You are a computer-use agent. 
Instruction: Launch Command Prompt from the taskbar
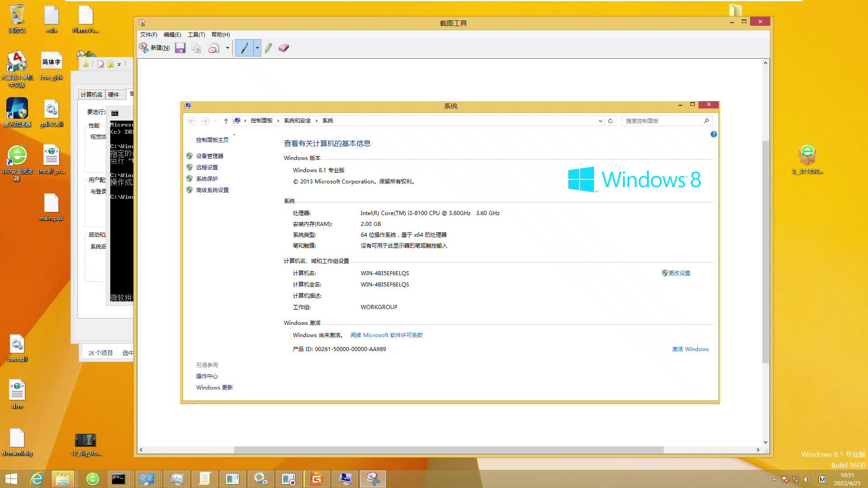click(119, 479)
